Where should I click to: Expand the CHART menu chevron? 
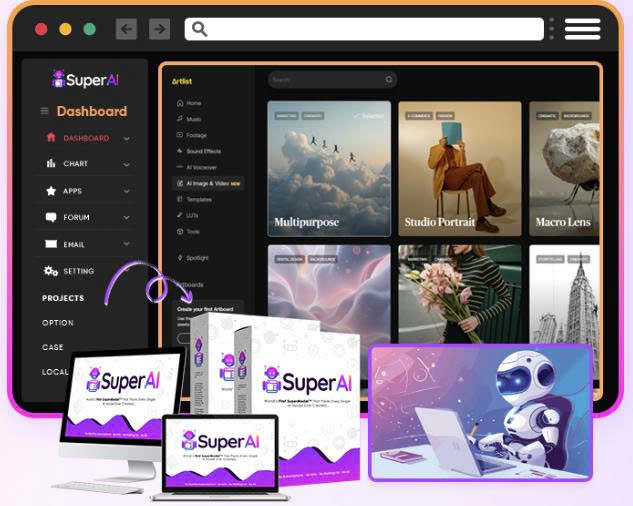click(126, 164)
